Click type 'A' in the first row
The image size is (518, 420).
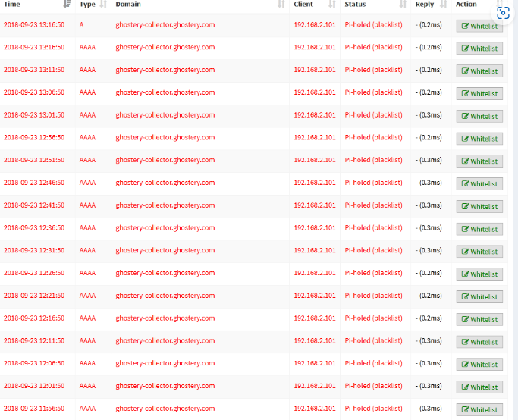point(81,24)
